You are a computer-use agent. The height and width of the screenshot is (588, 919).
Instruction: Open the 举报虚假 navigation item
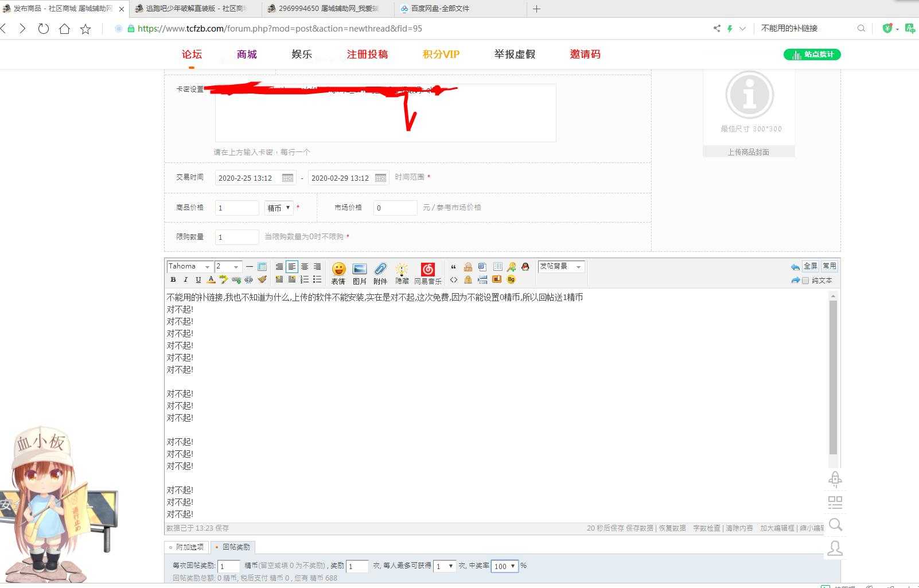[x=515, y=54]
